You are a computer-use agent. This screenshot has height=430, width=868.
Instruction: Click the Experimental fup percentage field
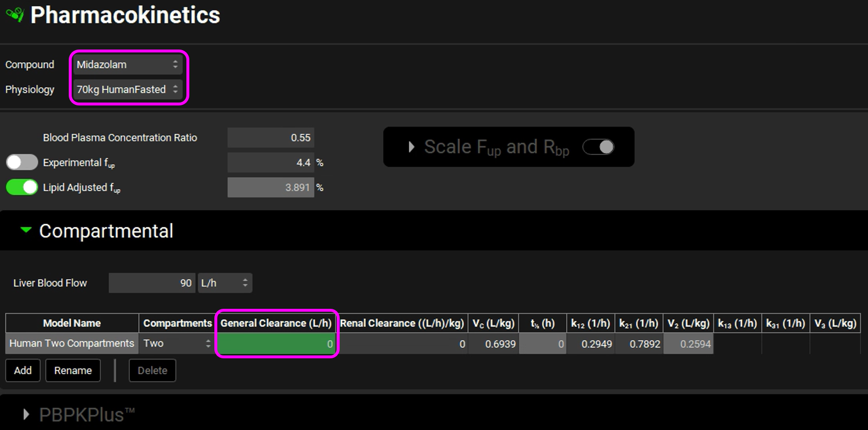point(271,163)
